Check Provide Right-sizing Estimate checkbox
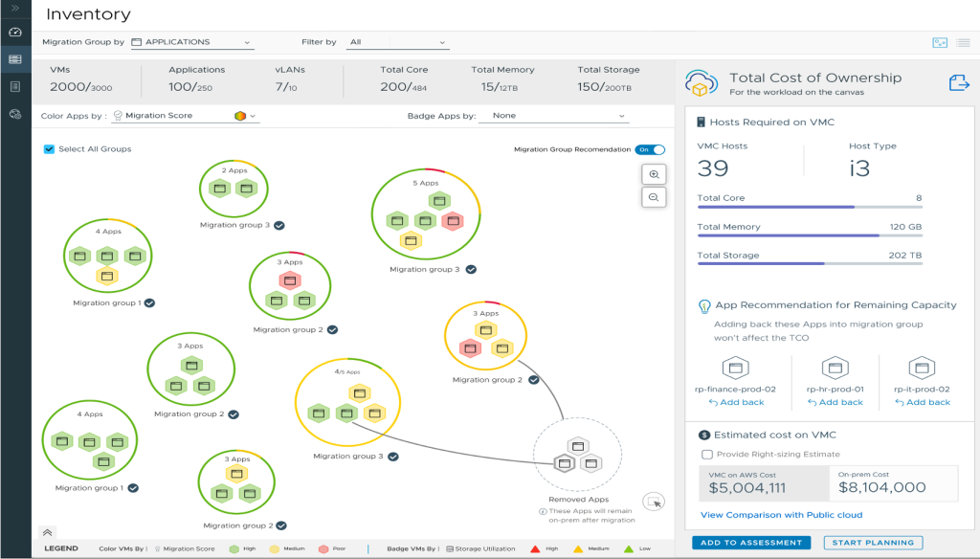 pyautogui.click(x=707, y=455)
